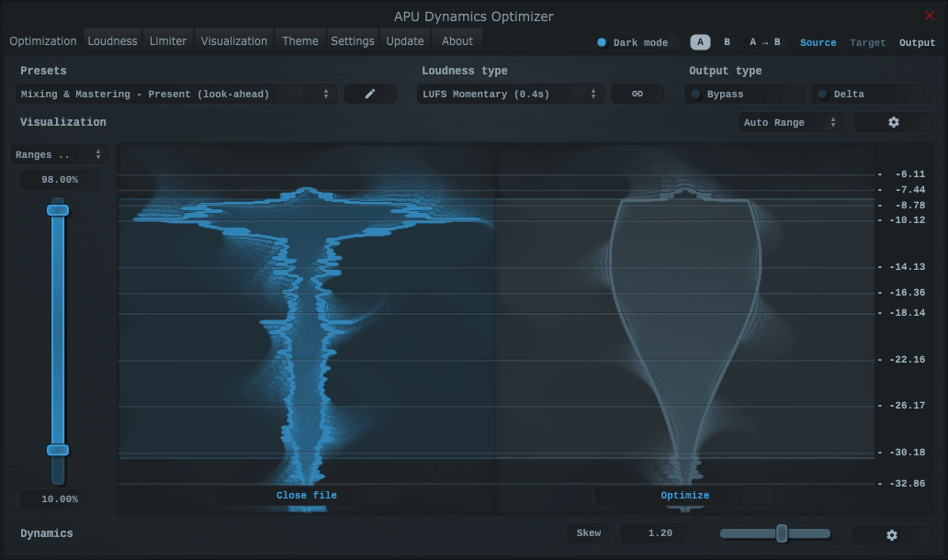Screen dimensions: 948x560
Task: Click the 10.00% lower range field
Action: [x=59, y=499]
